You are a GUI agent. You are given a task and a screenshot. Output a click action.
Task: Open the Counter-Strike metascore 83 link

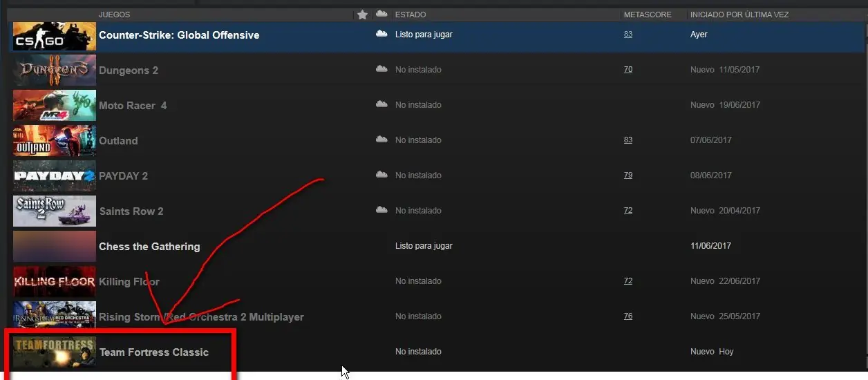tap(628, 35)
